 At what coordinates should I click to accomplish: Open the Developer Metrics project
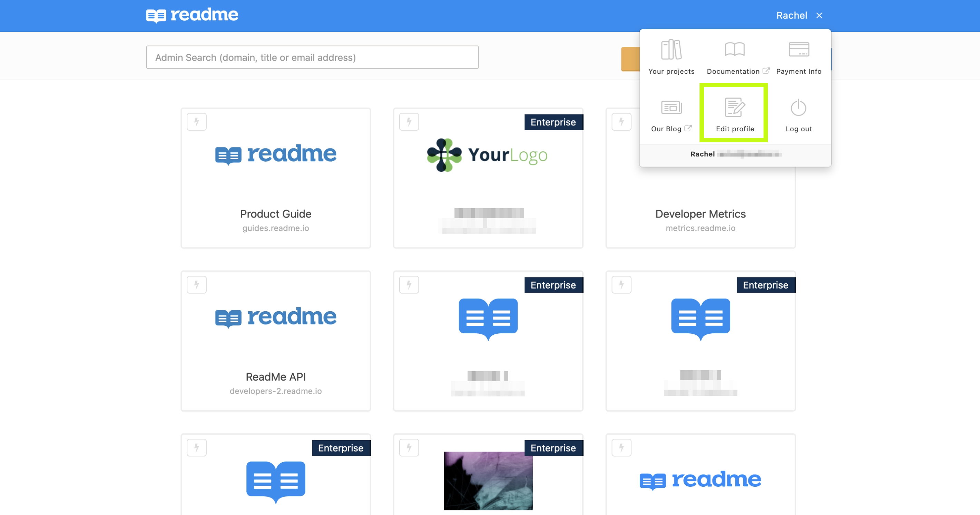pyautogui.click(x=700, y=214)
